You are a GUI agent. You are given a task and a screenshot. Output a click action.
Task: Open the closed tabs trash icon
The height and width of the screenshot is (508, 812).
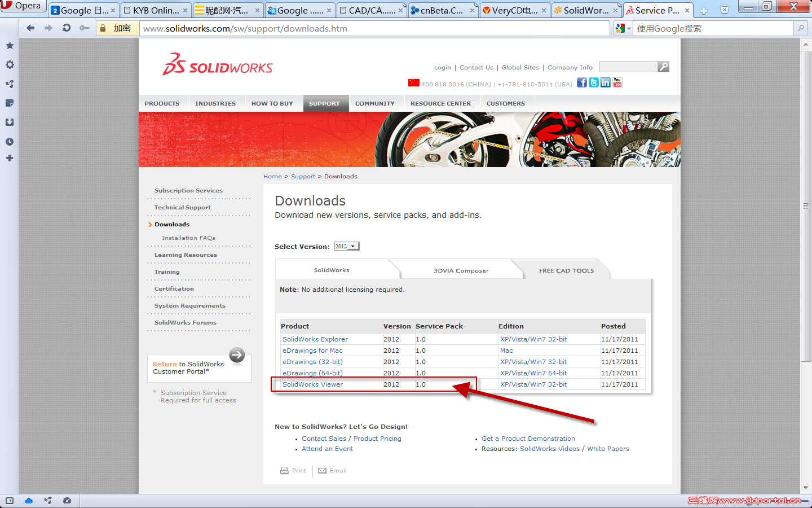pyautogui.click(x=725, y=10)
